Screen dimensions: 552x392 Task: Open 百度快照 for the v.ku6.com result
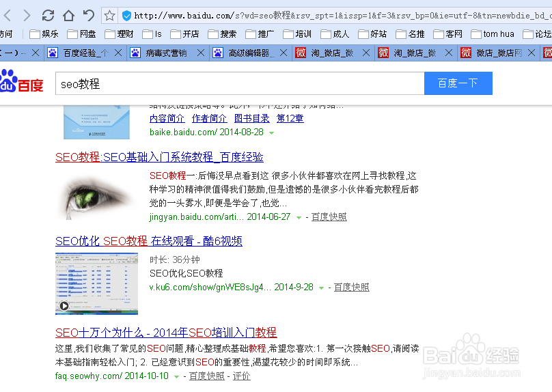(352, 287)
